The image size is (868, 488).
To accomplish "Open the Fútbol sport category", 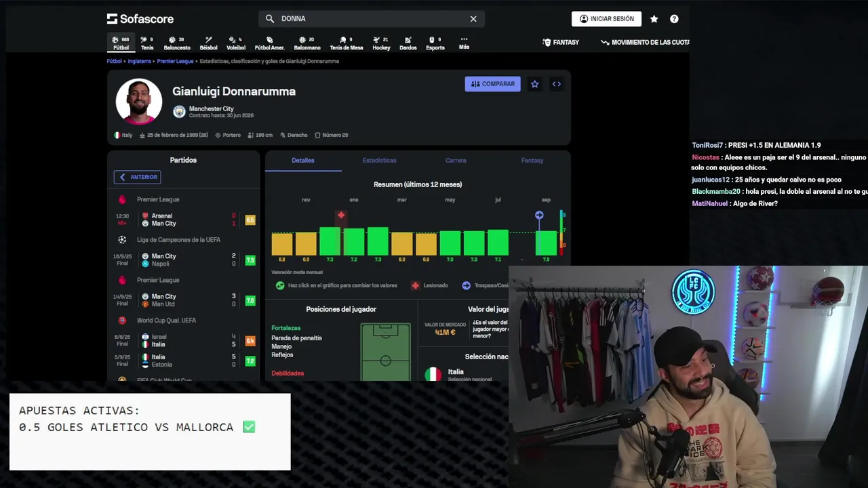I will point(121,43).
